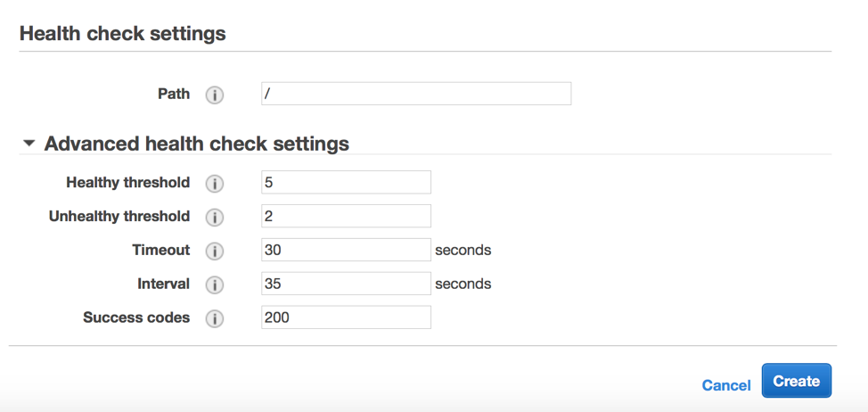Click the Timeout field showing 30
This screenshot has height=412, width=868.
346,250
